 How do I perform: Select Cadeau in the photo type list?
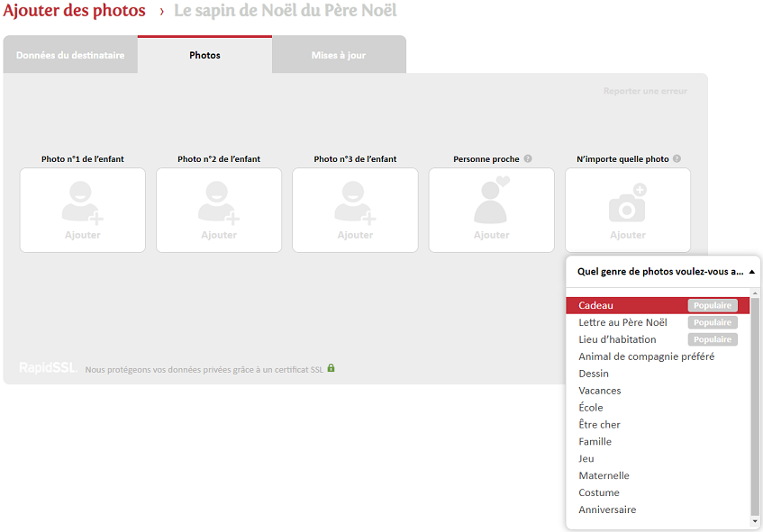coord(658,305)
